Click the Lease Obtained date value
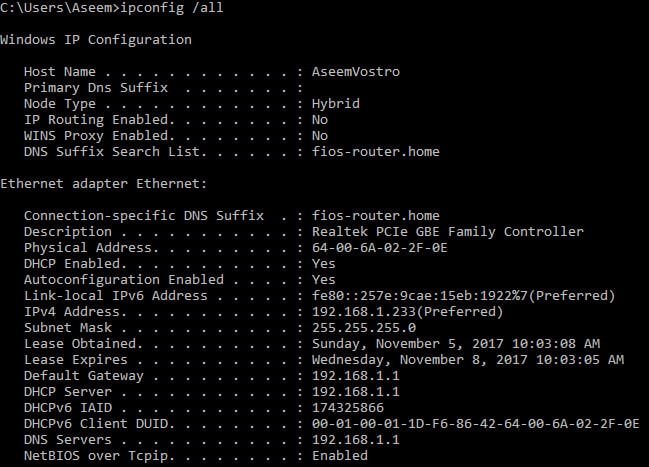This screenshot has height=467, width=649. [456, 344]
